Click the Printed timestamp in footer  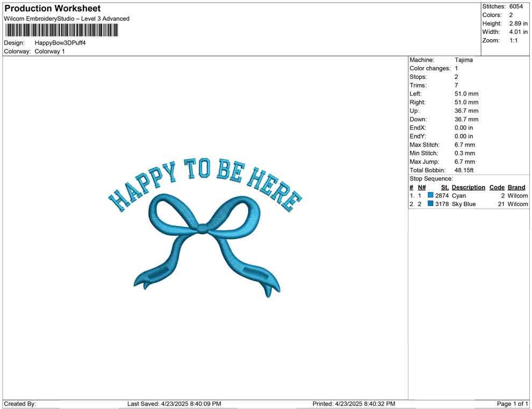pyautogui.click(x=354, y=404)
